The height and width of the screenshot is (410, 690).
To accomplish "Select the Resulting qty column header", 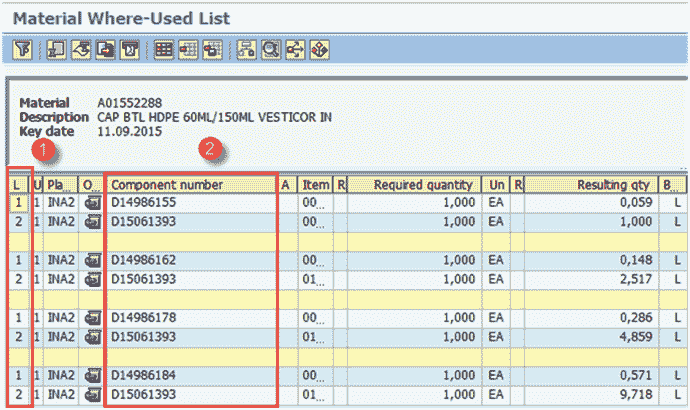I will (x=591, y=185).
